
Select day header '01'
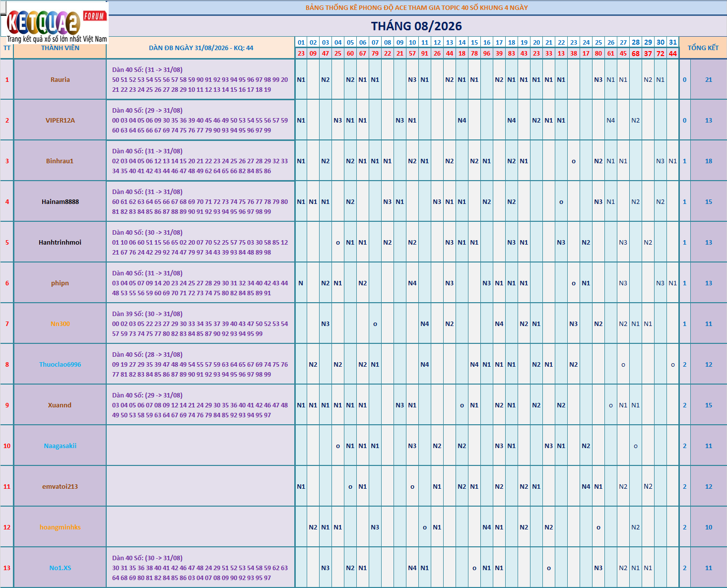tap(301, 43)
